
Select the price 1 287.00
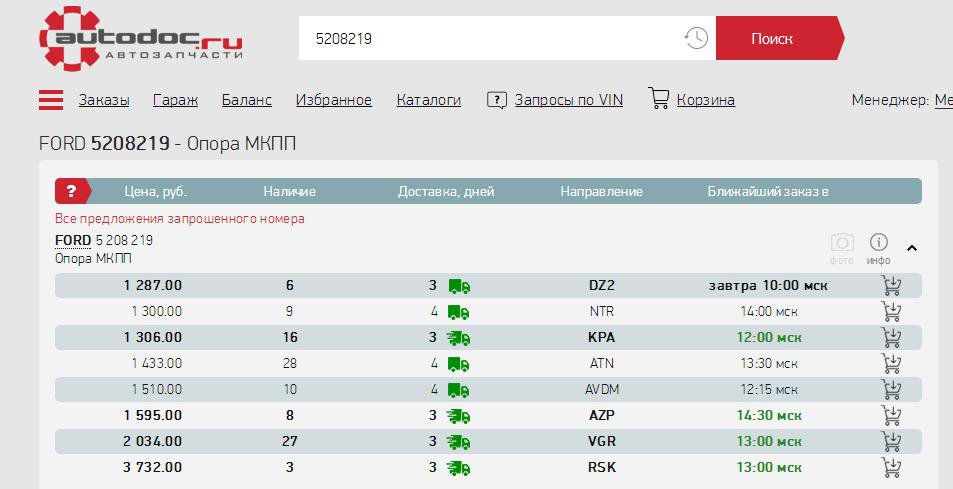point(153,286)
